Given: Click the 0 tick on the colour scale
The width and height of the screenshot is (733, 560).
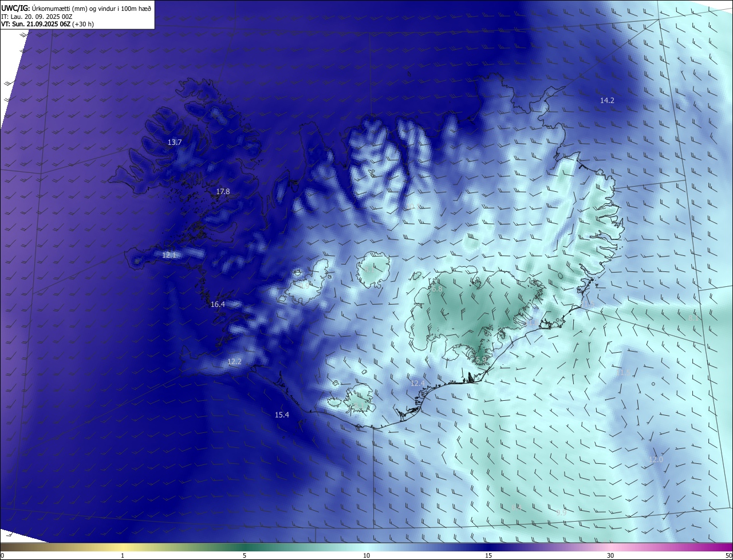Looking at the screenshot, I should click(x=2, y=555).
